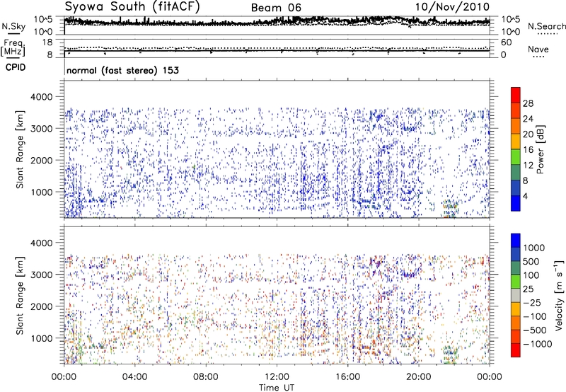The width and height of the screenshot is (566, 392).
Task: Click the '12:00' time axis tick label
Action: pos(277,377)
